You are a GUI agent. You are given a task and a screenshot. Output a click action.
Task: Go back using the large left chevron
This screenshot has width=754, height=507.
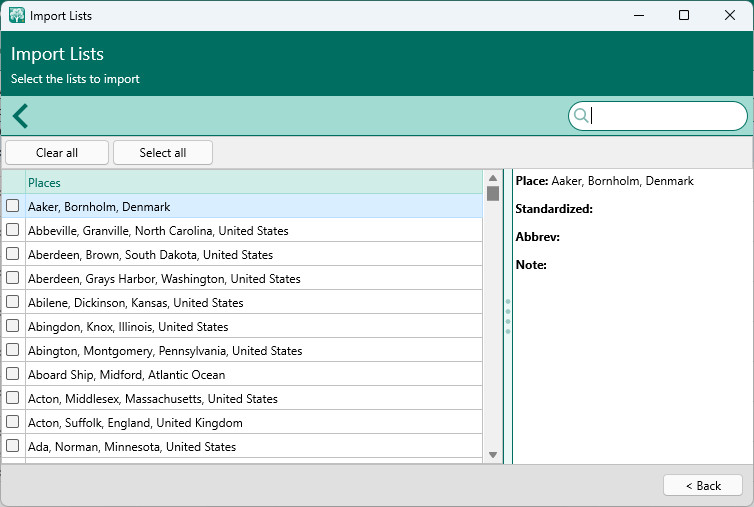click(20, 116)
